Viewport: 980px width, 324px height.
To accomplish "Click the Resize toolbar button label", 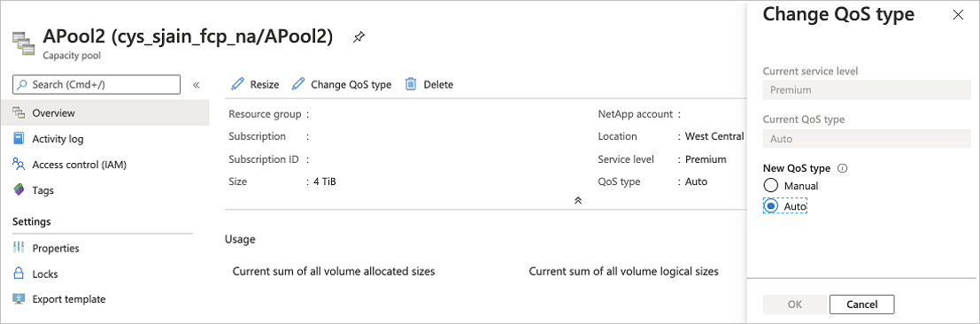I will click(265, 84).
